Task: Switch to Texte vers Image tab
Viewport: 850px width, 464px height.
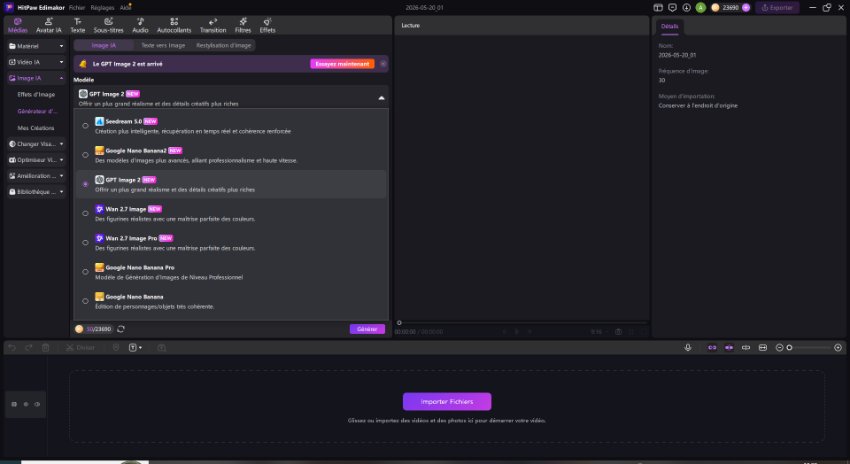Action: pos(163,46)
